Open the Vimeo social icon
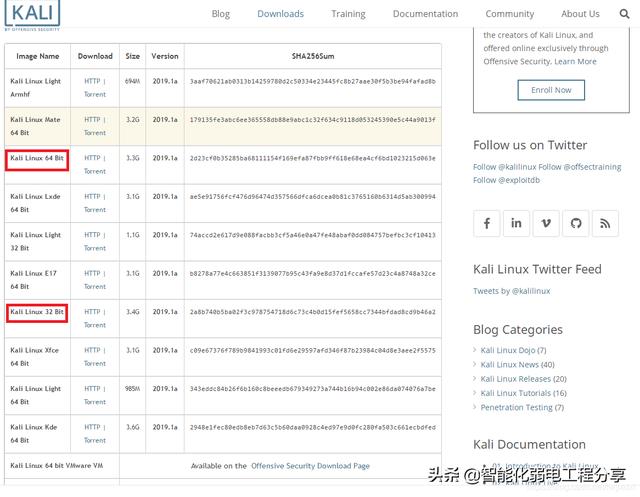This screenshot has height=497, width=640. tap(546, 223)
